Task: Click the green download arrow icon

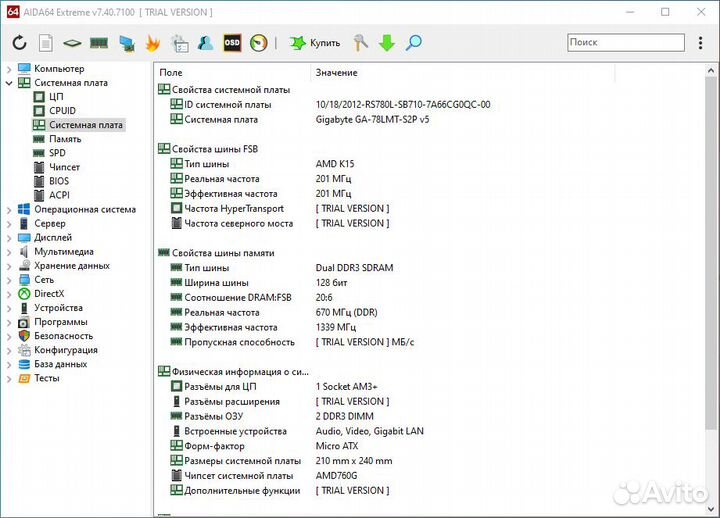Action: coord(387,43)
